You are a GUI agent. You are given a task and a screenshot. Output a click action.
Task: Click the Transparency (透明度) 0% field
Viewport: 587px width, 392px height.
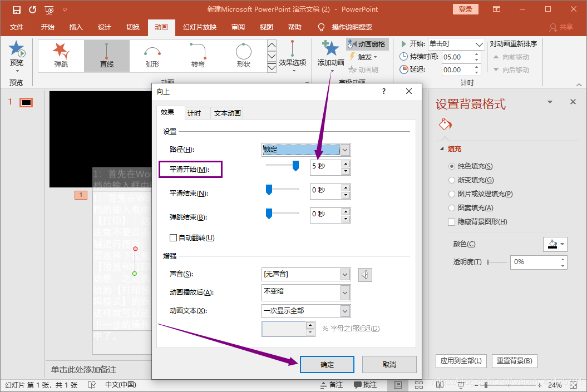[539, 262]
